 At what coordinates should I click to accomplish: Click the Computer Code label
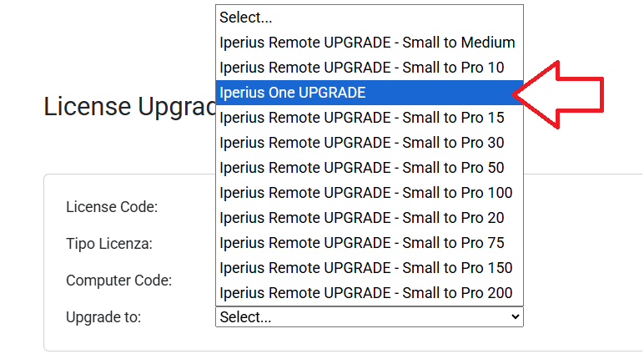(118, 281)
